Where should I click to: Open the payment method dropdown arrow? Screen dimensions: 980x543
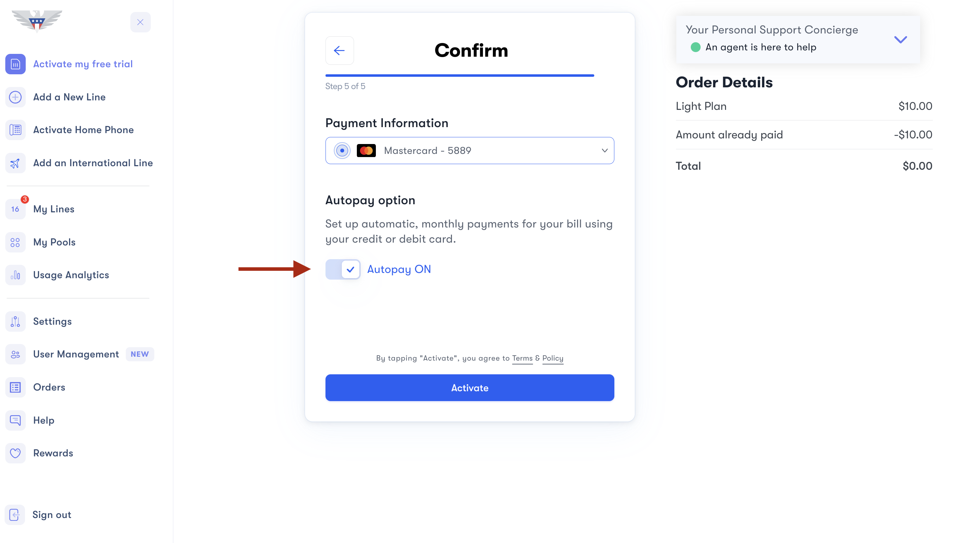tap(604, 151)
